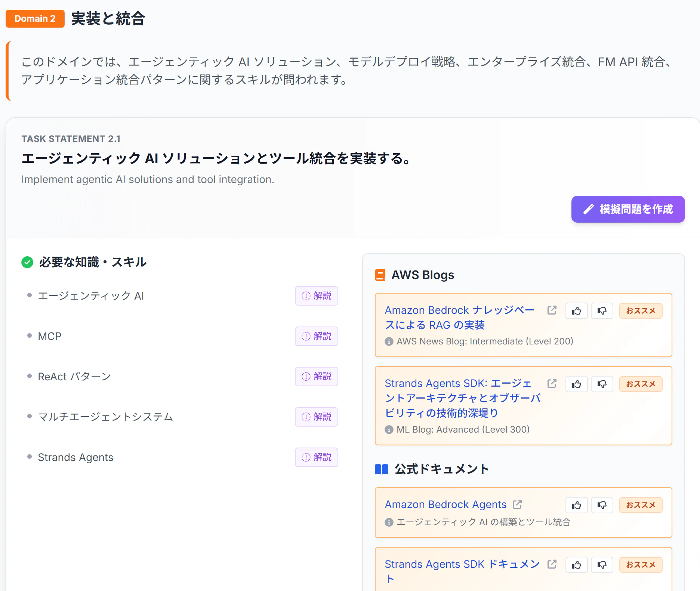Open the Strands Agents SDK blog article link
700x591 pixels.
463,398
